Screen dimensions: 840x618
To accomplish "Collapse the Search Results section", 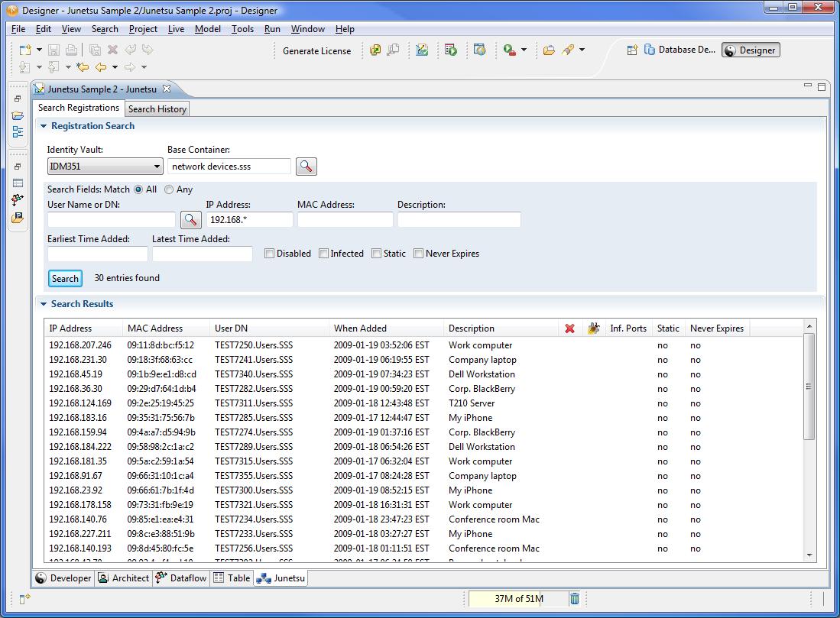I will tap(44, 304).
